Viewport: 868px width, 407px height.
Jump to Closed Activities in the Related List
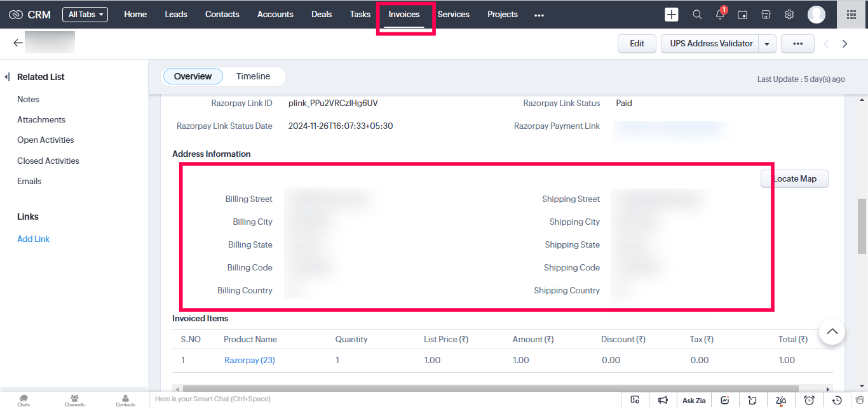point(48,161)
